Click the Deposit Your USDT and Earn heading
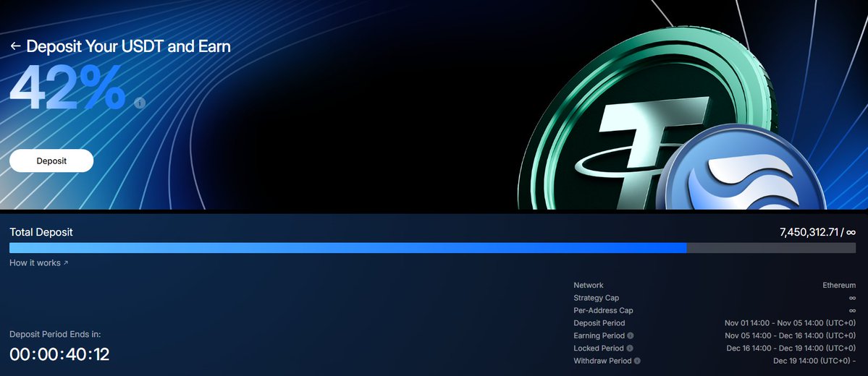 coord(128,46)
